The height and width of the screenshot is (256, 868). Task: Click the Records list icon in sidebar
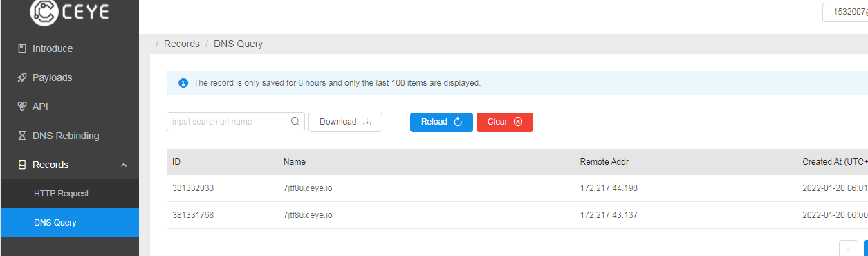pos(22,165)
